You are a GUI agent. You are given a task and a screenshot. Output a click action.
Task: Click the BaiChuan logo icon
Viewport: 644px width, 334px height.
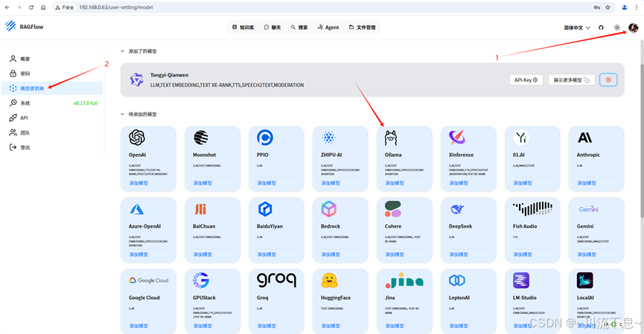point(200,209)
